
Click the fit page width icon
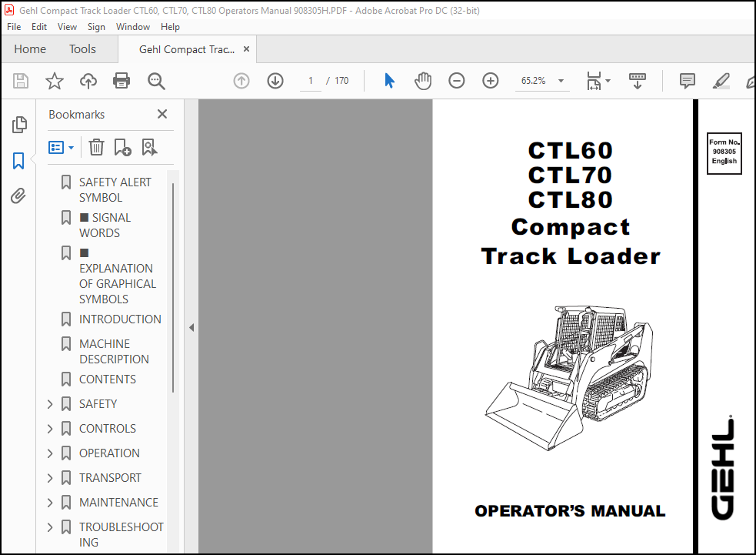pos(594,81)
